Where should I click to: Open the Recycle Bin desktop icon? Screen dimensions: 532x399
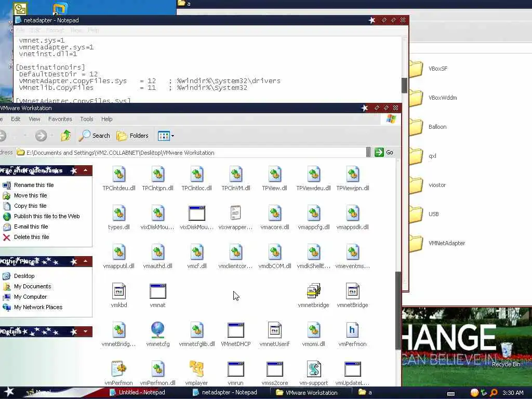coord(506,354)
